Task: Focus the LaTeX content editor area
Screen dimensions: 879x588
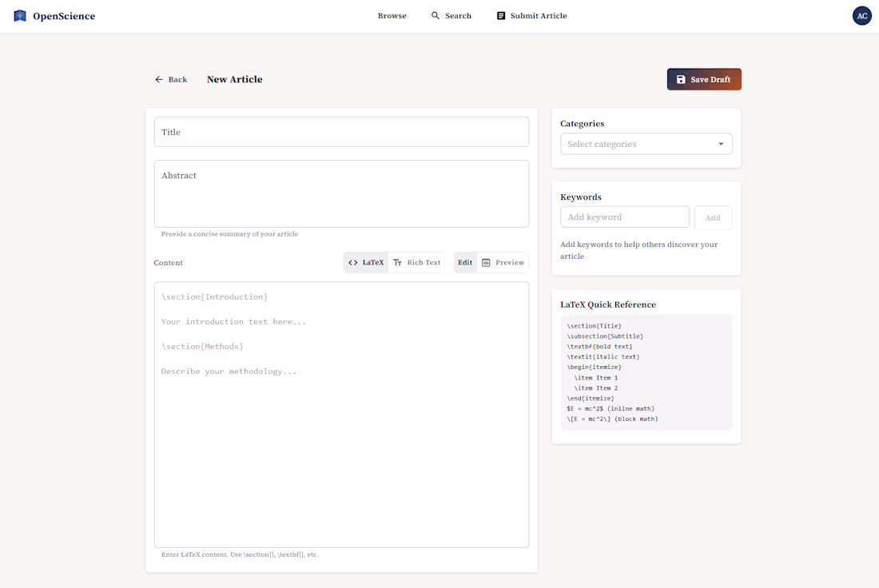Action: tap(341, 414)
